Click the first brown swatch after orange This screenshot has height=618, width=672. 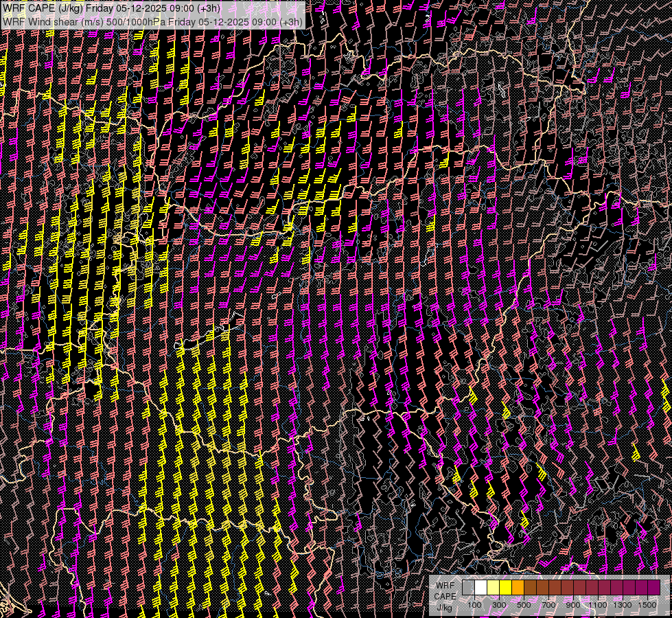(530, 587)
